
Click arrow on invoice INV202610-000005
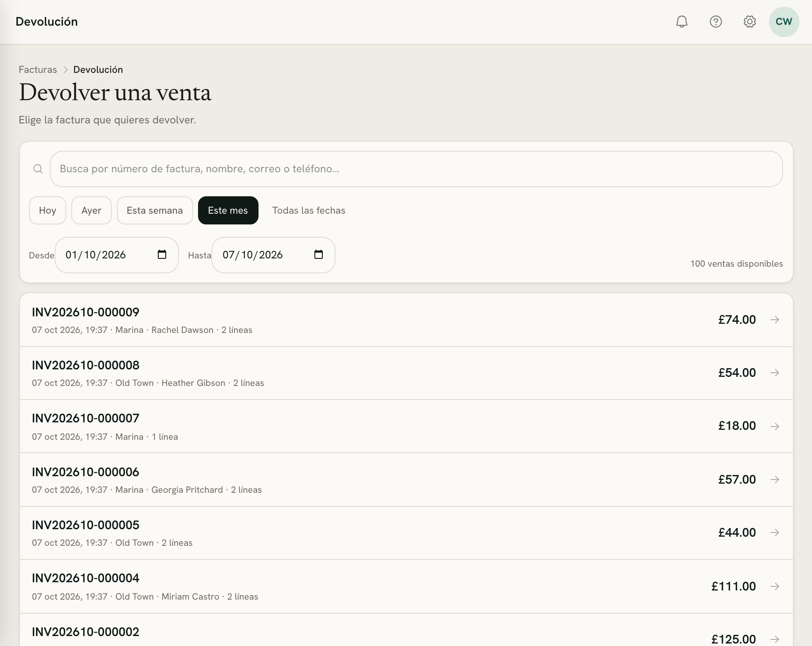(x=775, y=533)
